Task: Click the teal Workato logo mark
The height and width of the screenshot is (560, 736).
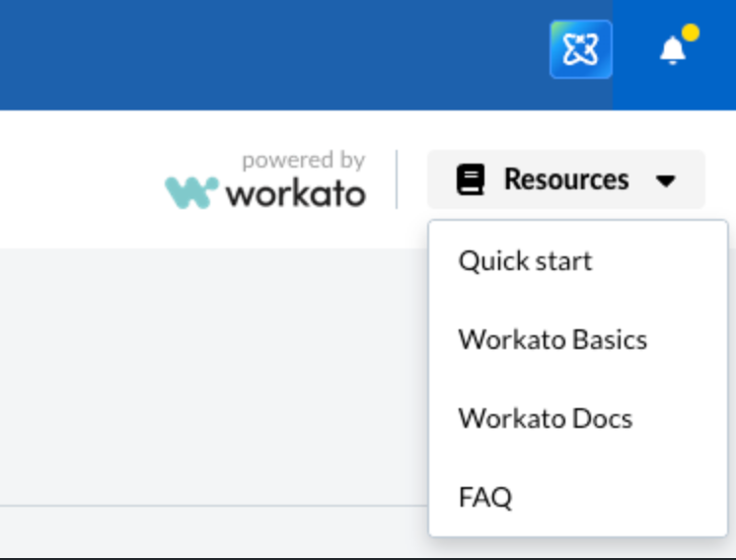Action: pyautogui.click(x=191, y=192)
